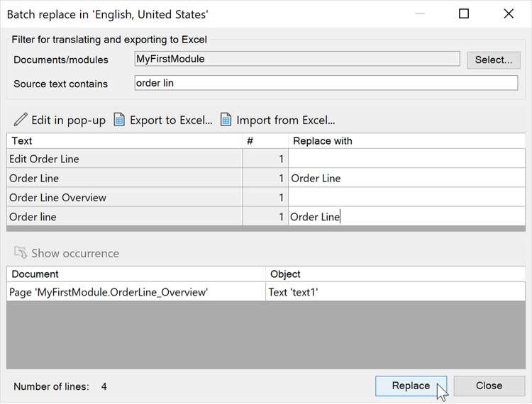This screenshot has width=532, height=404.
Task: Click the # count column header
Action: [x=265, y=141]
